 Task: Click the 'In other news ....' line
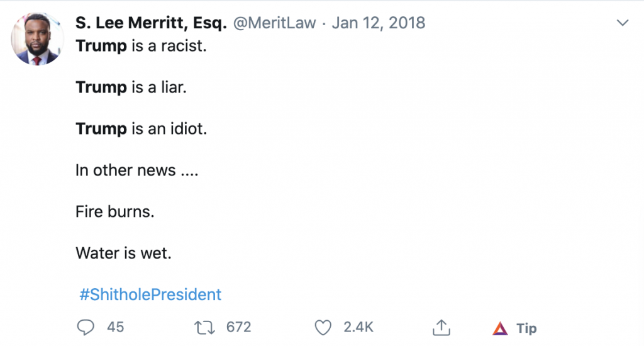pyautogui.click(x=136, y=170)
